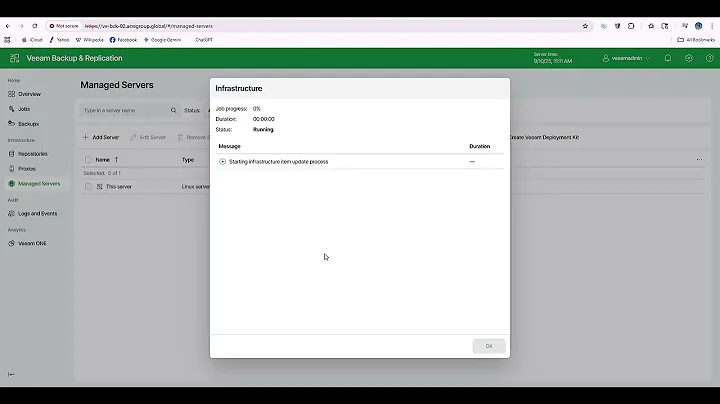The image size is (720, 404).
Task: Click 'Starting infrastructure item update process' message
Action: (278, 162)
